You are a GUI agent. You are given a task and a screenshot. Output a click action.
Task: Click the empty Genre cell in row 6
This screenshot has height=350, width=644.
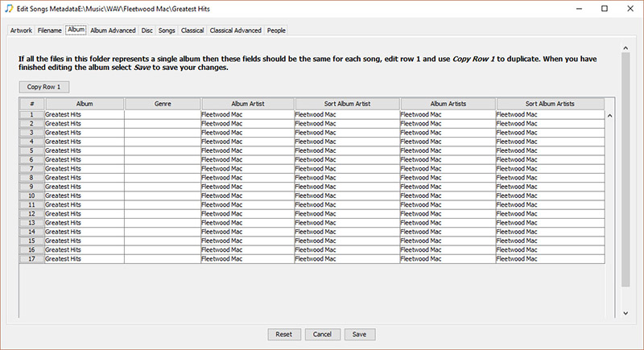(x=163, y=159)
